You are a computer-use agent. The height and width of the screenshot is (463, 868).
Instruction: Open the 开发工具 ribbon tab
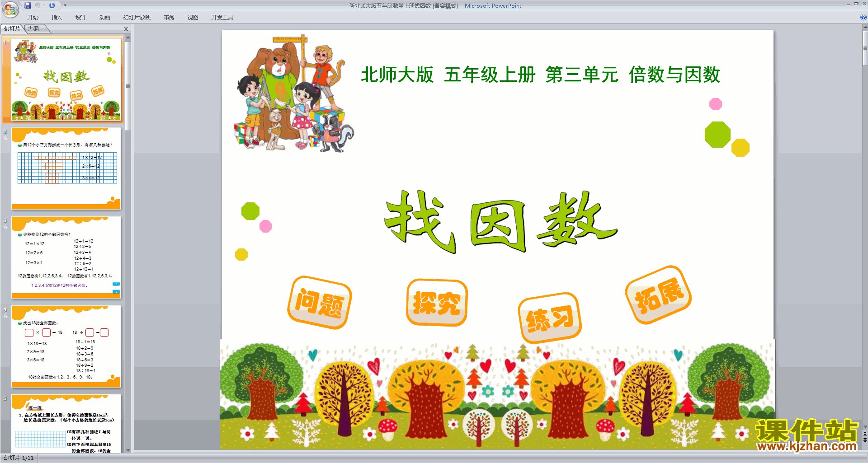[x=222, y=18]
